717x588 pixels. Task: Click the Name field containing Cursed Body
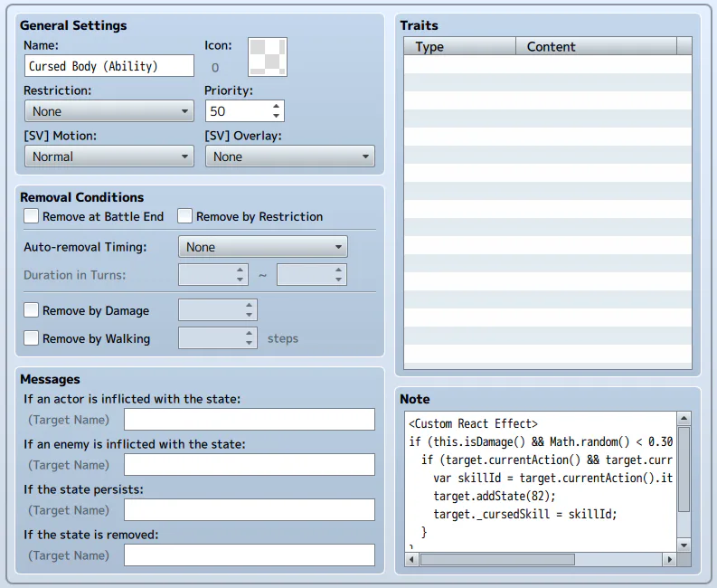[109, 66]
